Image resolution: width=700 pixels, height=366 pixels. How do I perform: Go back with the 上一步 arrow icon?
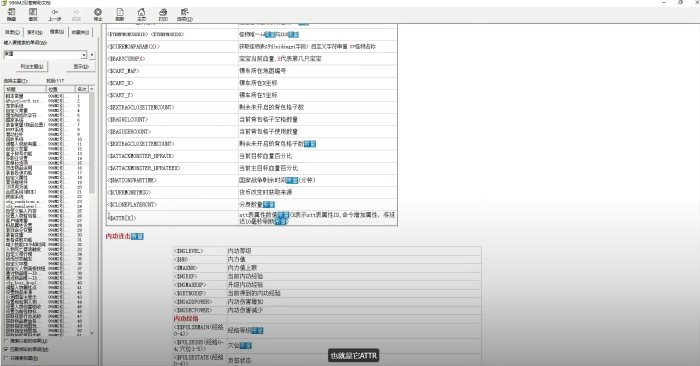[x=54, y=14]
